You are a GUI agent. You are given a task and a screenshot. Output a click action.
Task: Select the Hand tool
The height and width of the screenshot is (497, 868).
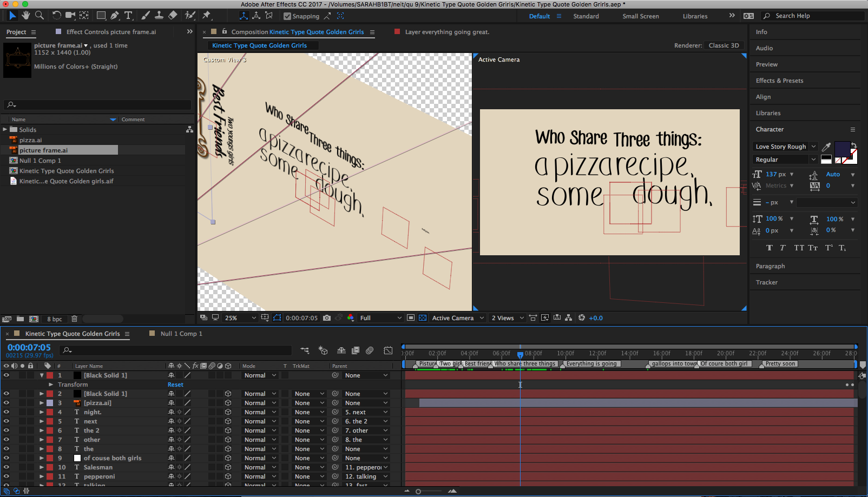pos(25,16)
